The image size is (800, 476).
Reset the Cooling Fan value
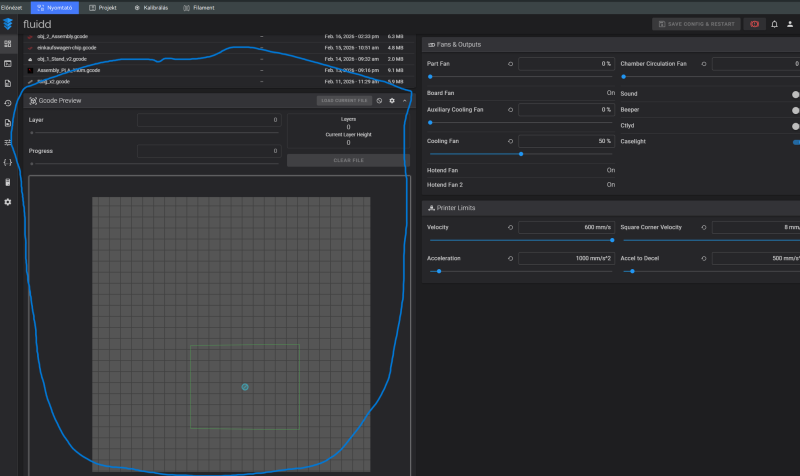(511, 141)
